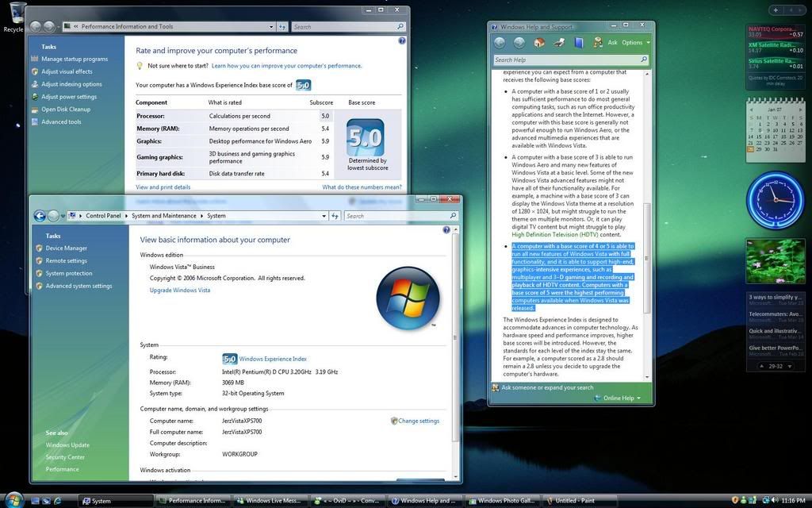
Task: Click refresh button beside System address bar
Action: pos(335,216)
